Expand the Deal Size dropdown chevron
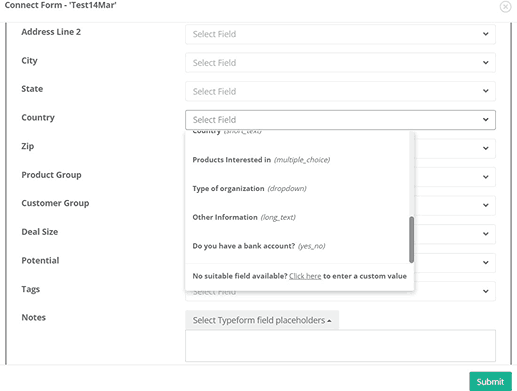 click(x=486, y=234)
